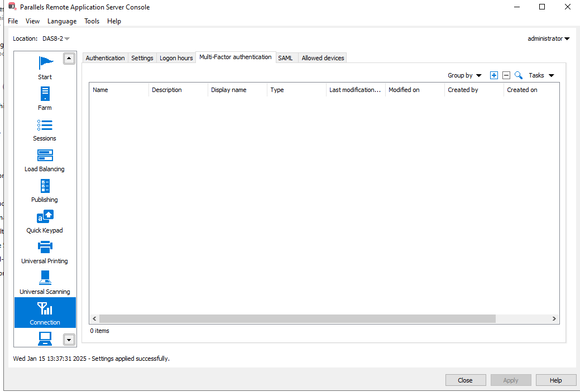Screen dimensions: 580x392
Task: Sort by the Type column header
Action: [296, 90]
